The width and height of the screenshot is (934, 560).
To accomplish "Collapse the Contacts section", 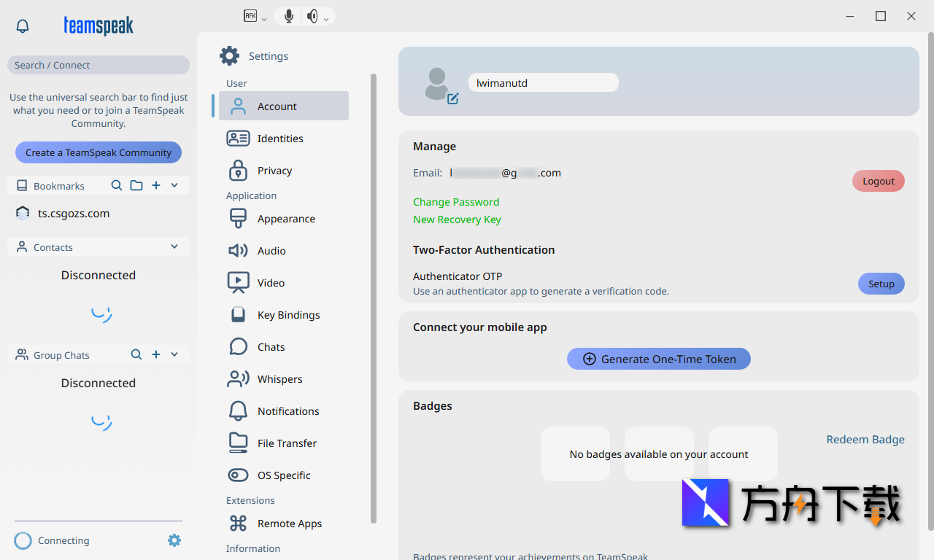I will [x=174, y=247].
